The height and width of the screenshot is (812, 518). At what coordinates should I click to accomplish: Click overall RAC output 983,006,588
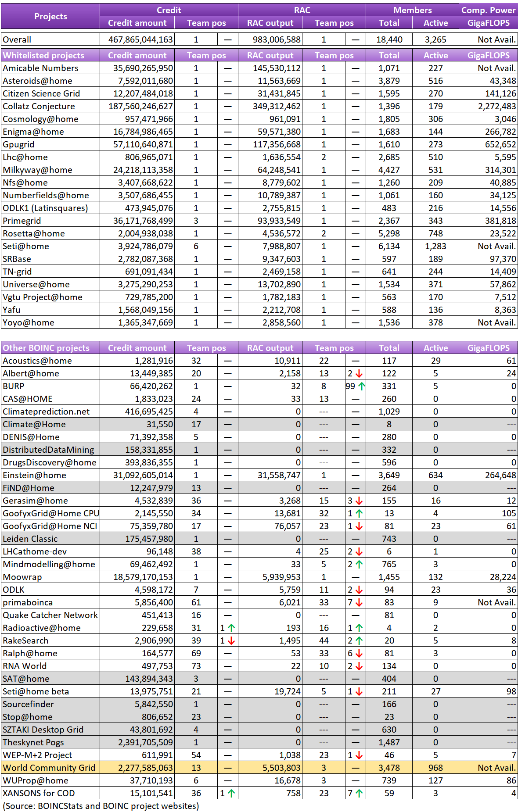pos(277,39)
